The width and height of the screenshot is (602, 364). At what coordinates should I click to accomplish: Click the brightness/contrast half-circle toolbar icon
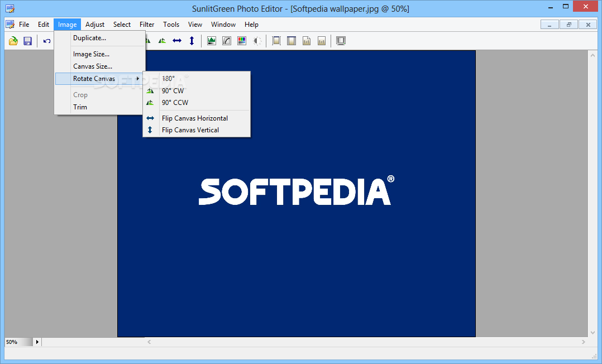257,40
